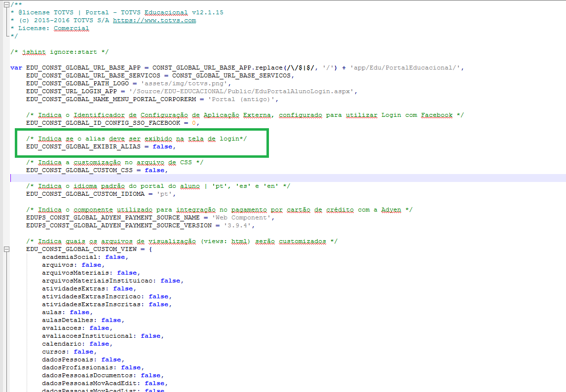This screenshot has width=566, height=392.
Task: Click the 'false' value of EDU_CONST_GLOBAL_CUSTOM_CSS
Action: [154, 170]
